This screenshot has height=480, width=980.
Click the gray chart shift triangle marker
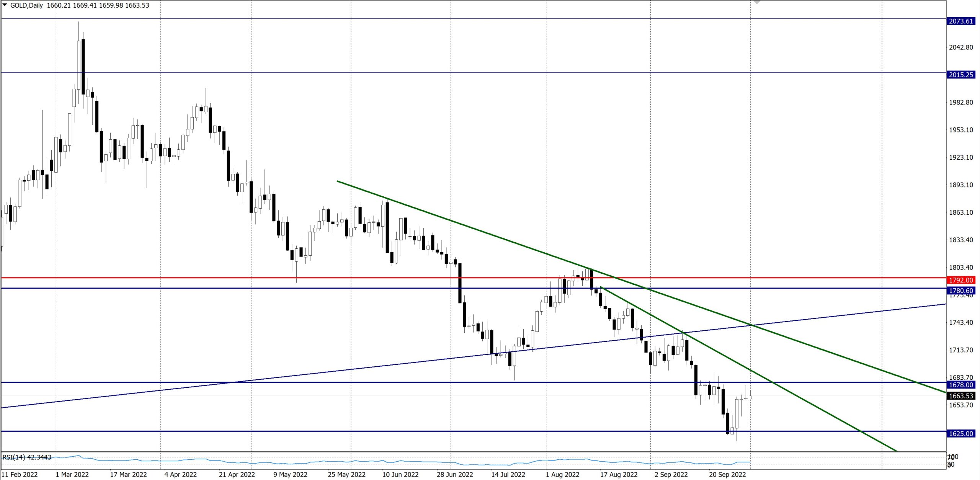click(756, 2)
